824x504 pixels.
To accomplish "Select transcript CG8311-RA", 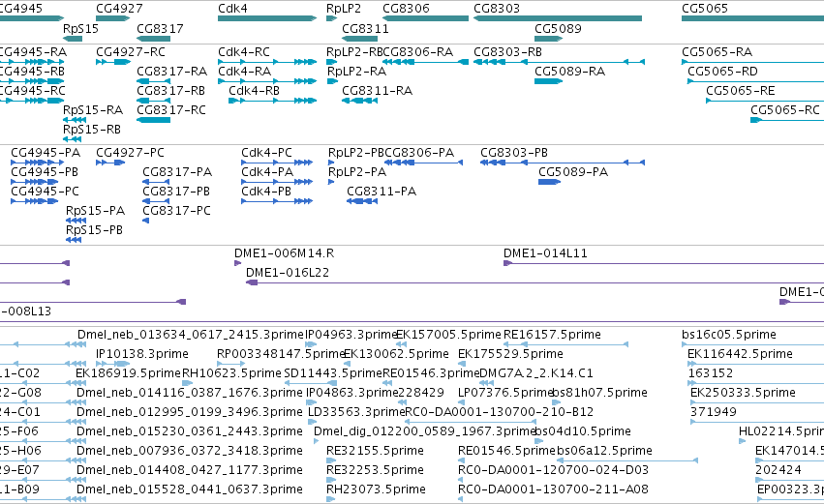I will click(378, 91).
